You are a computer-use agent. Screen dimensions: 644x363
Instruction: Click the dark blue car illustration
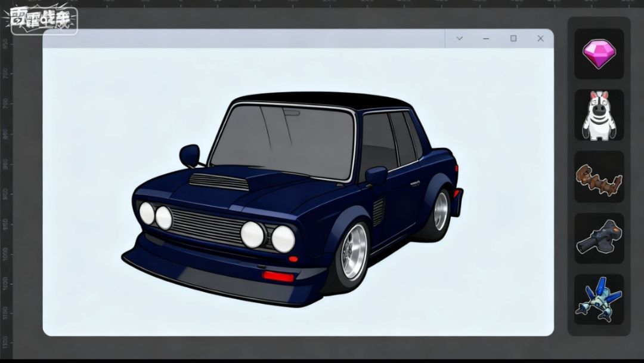(x=292, y=199)
